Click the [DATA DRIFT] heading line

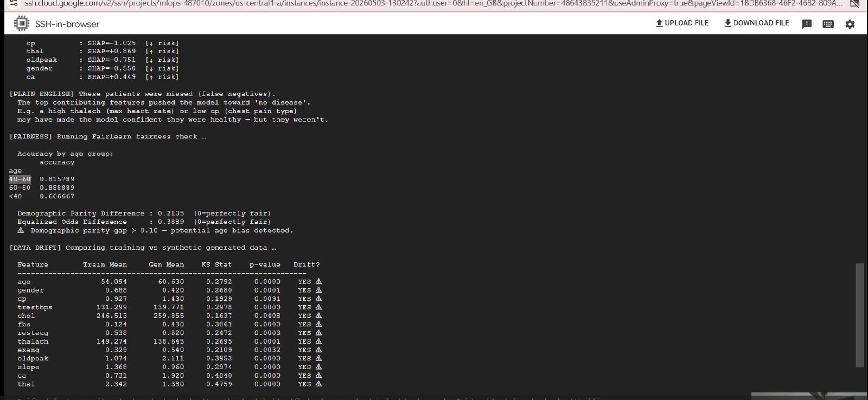click(x=143, y=248)
